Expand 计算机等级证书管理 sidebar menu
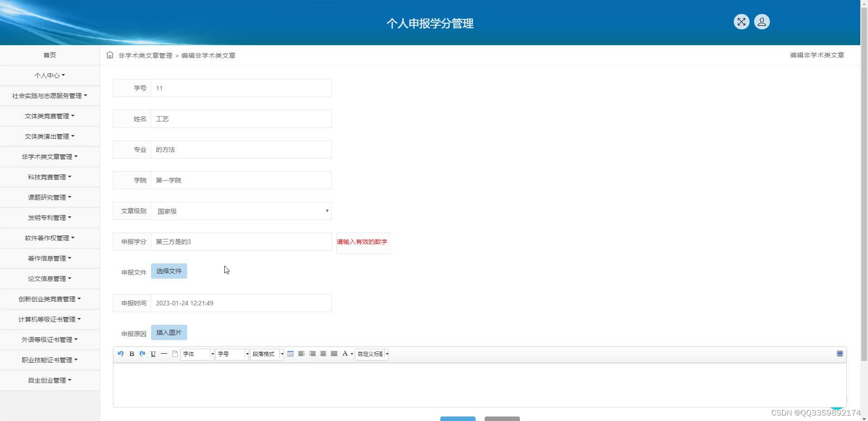Image resolution: width=868 pixels, height=421 pixels. tap(50, 319)
